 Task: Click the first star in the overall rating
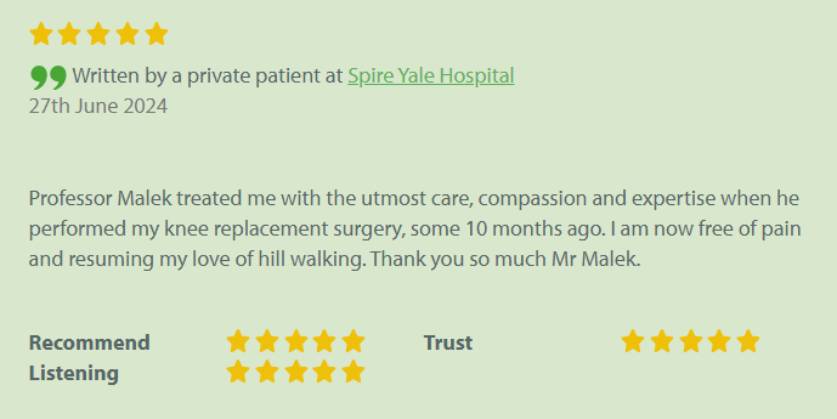(x=41, y=35)
